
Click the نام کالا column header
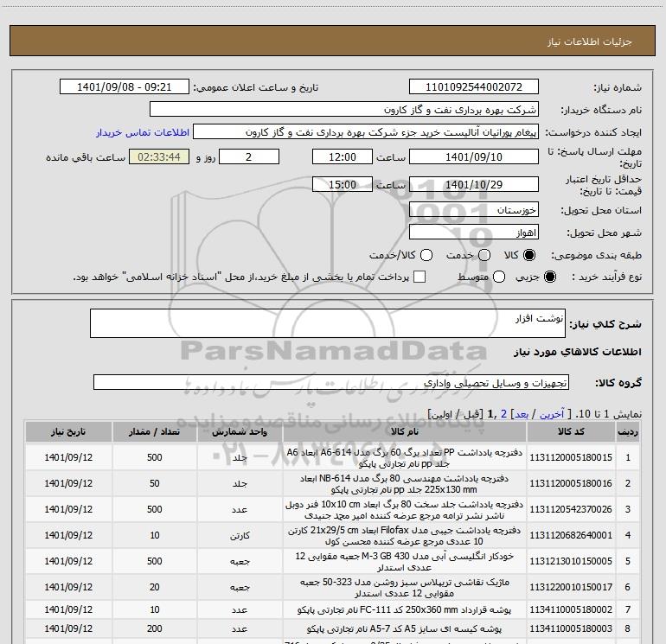point(405,431)
